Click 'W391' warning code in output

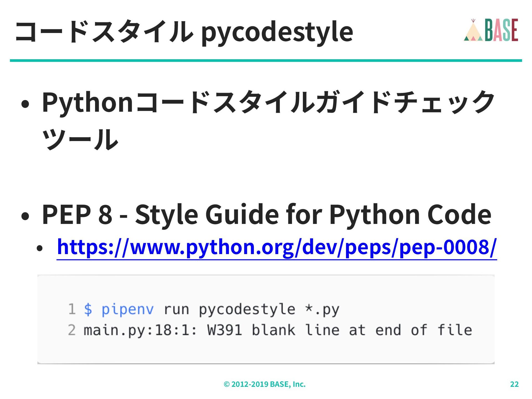click(224, 330)
